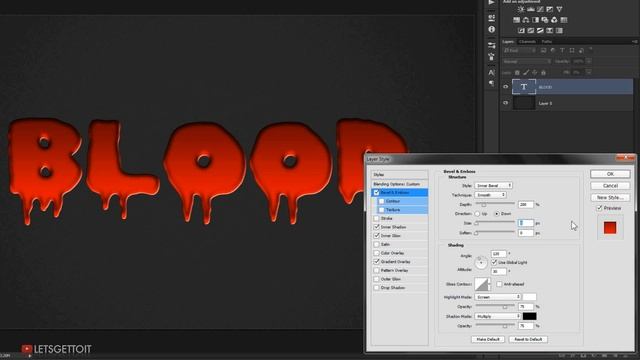Add a Hue/Saturation adjustment layer

coord(516,20)
